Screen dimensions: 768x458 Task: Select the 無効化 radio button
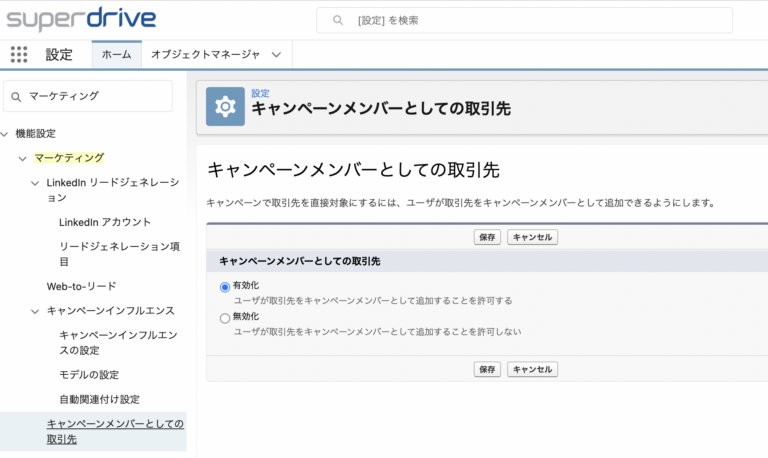225,318
